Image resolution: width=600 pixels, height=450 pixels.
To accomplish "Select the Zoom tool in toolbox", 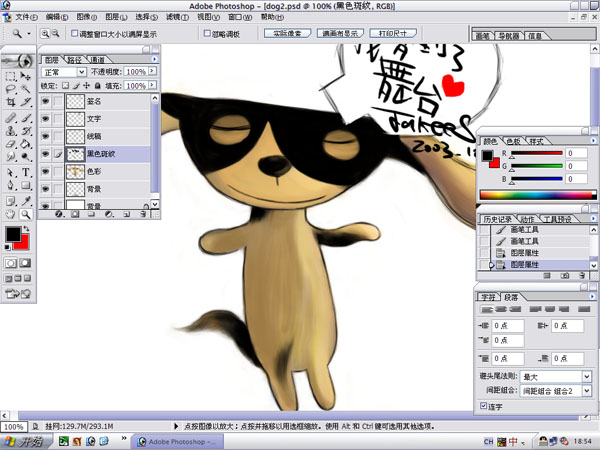I will tap(25, 214).
